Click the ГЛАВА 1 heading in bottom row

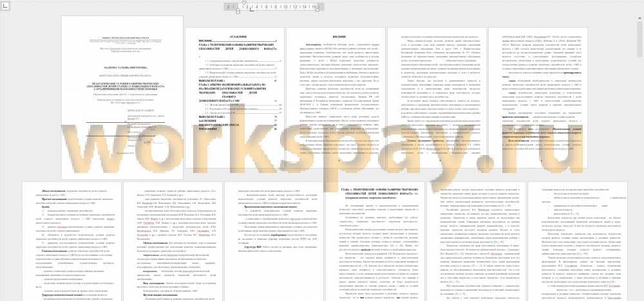[379, 194]
